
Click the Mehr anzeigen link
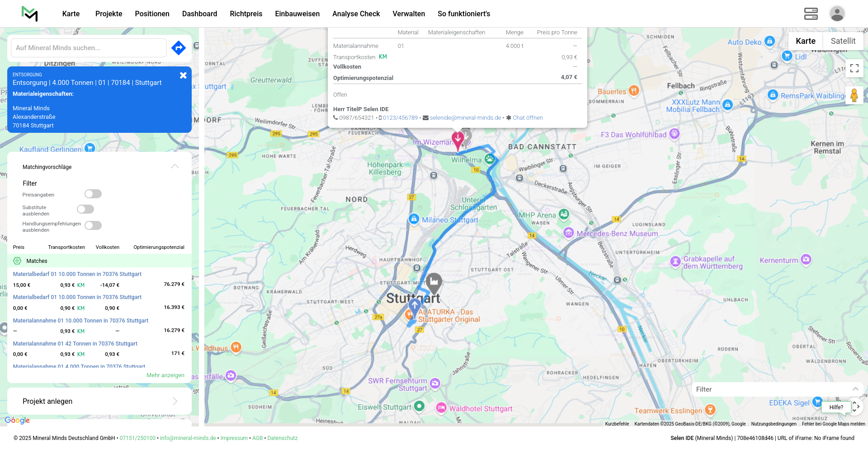pos(165,375)
